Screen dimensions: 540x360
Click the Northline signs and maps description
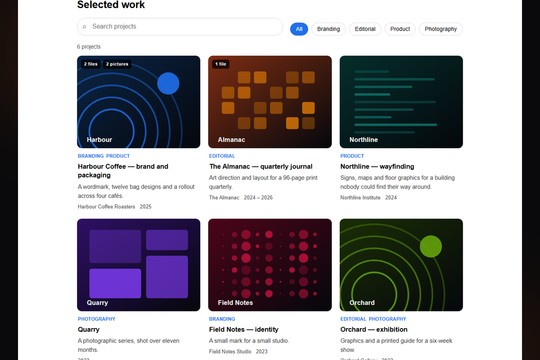click(397, 182)
